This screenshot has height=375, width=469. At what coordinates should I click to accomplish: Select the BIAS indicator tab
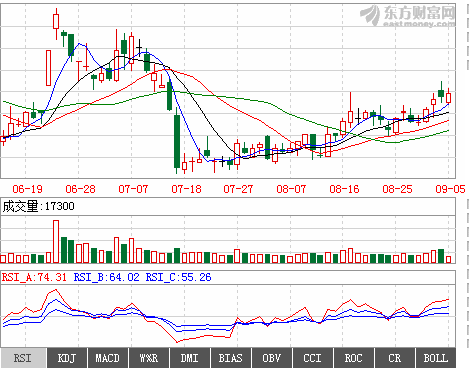(231, 358)
